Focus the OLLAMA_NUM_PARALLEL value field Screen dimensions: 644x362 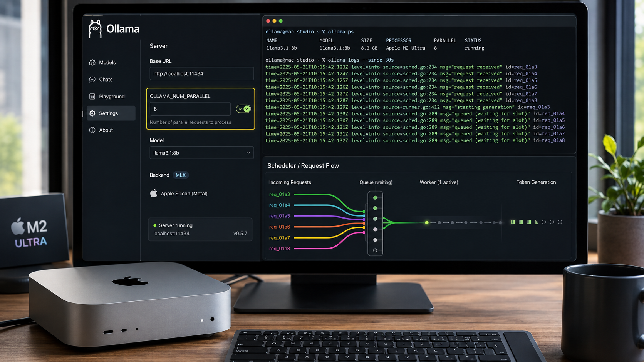[190, 109]
